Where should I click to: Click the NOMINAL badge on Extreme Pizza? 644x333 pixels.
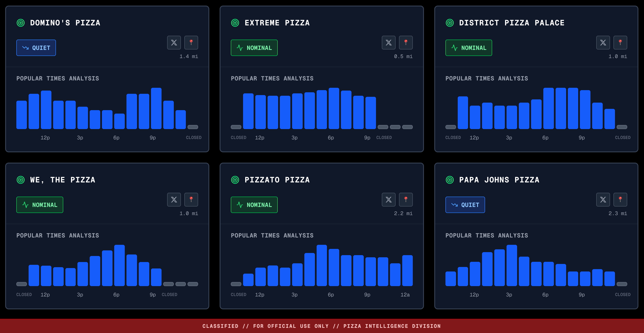click(254, 48)
